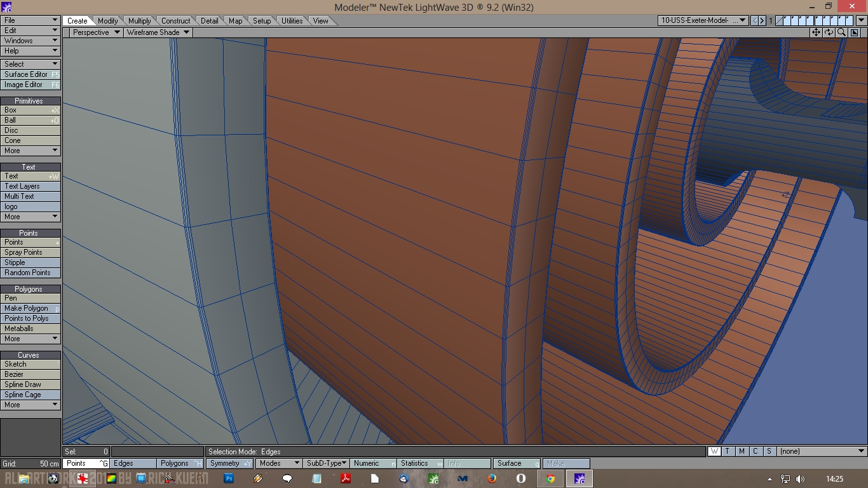Click the viewport maximize icon
This screenshot has width=868, height=488.
pyautogui.click(x=853, y=32)
